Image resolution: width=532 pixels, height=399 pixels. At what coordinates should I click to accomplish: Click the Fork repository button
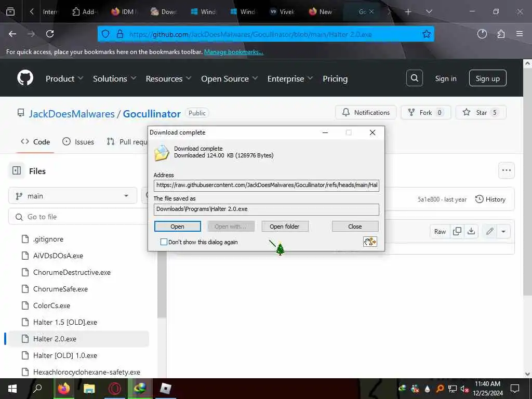click(425, 112)
